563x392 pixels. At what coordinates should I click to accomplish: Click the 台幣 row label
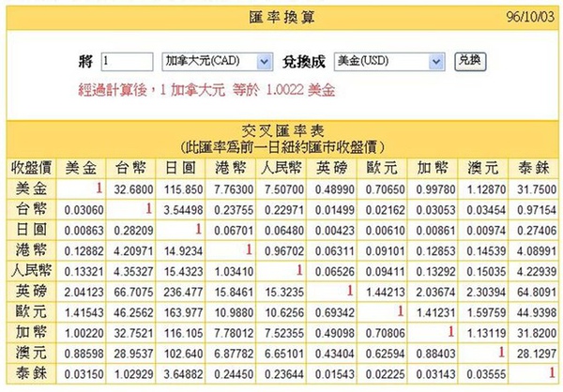31,209
